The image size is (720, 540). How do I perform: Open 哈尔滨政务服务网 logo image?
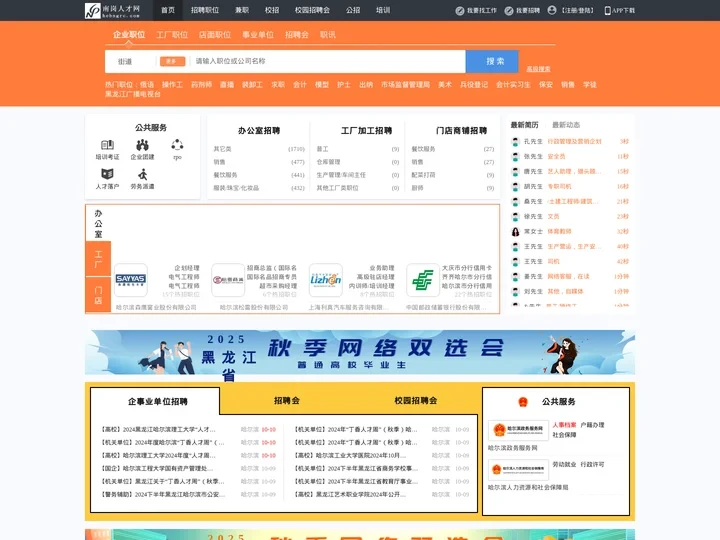coord(518,430)
